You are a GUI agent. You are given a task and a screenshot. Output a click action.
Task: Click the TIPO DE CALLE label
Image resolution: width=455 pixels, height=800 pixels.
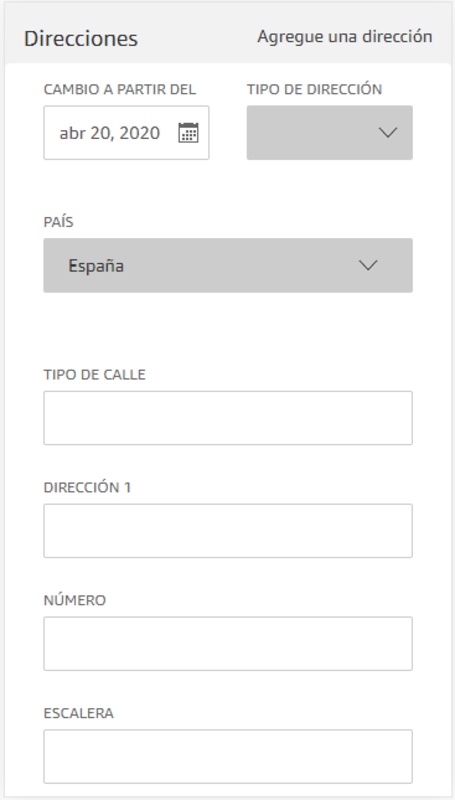(94, 374)
